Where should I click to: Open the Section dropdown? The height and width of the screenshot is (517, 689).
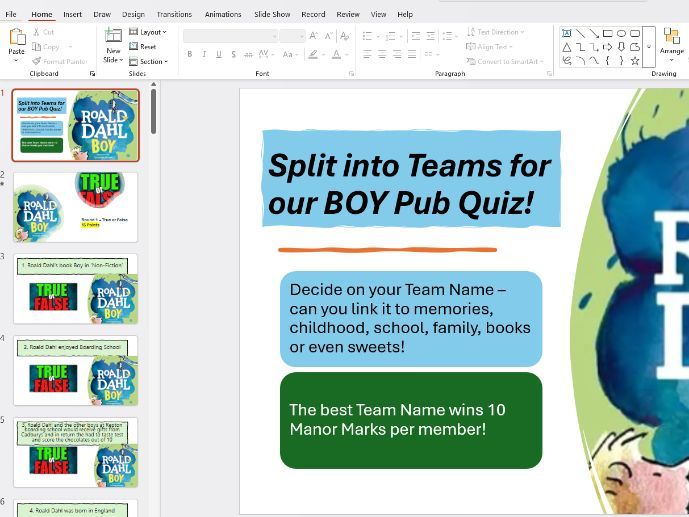(149, 61)
